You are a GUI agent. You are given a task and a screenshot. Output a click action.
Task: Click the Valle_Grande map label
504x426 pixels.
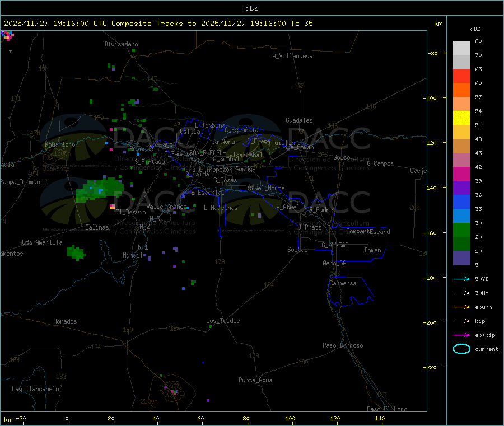[x=166, y=207]
